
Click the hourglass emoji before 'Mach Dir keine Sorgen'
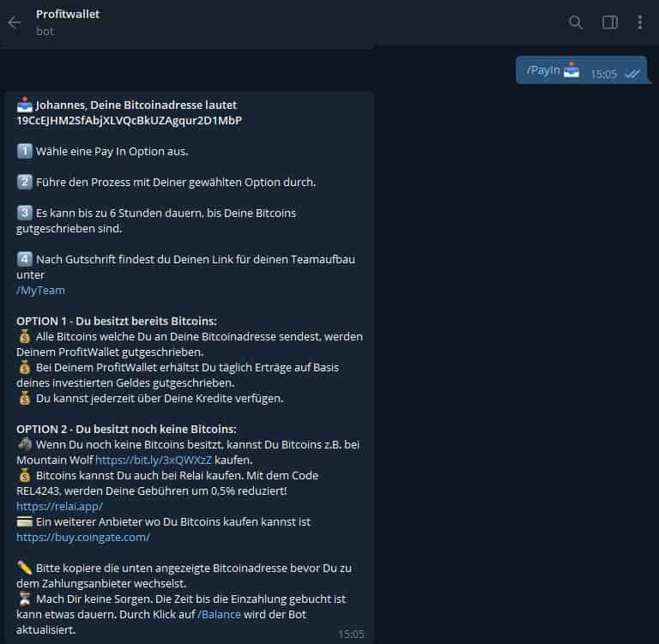[x=24, y=599]
